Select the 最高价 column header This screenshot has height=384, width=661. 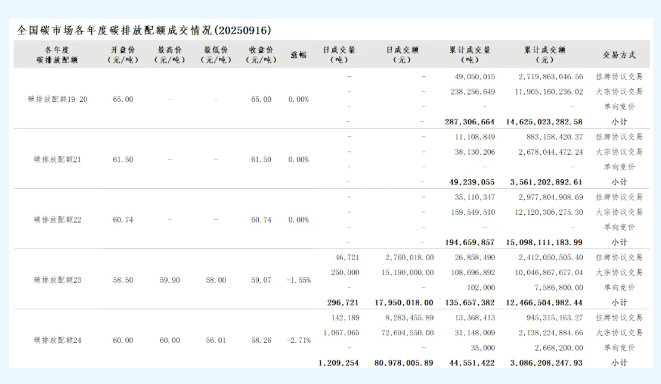[x=169, y=55]
